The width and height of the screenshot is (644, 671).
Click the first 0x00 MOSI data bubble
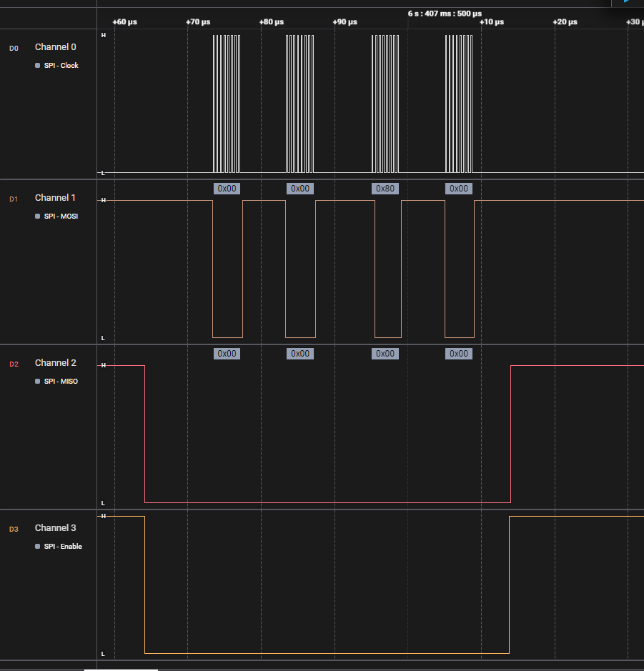pyautogui.click(x=227, y=189)
